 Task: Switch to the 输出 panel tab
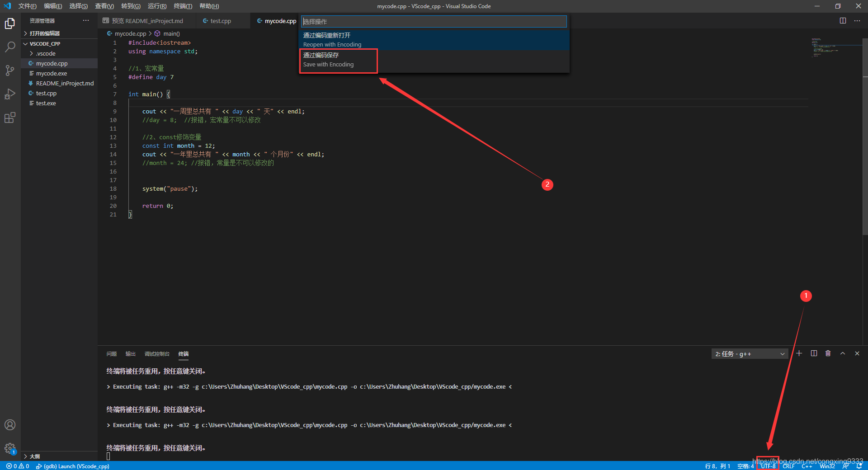click(x=131, y=354)
